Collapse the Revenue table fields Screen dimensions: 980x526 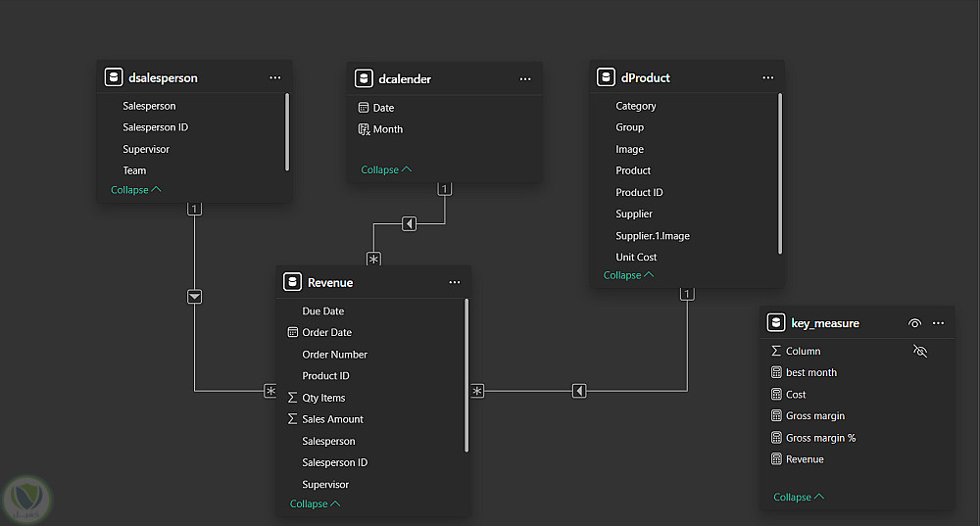315,503
